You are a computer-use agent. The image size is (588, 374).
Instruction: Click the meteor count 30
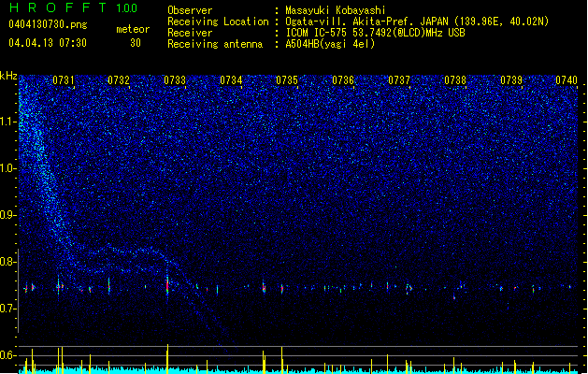(136, 43)
